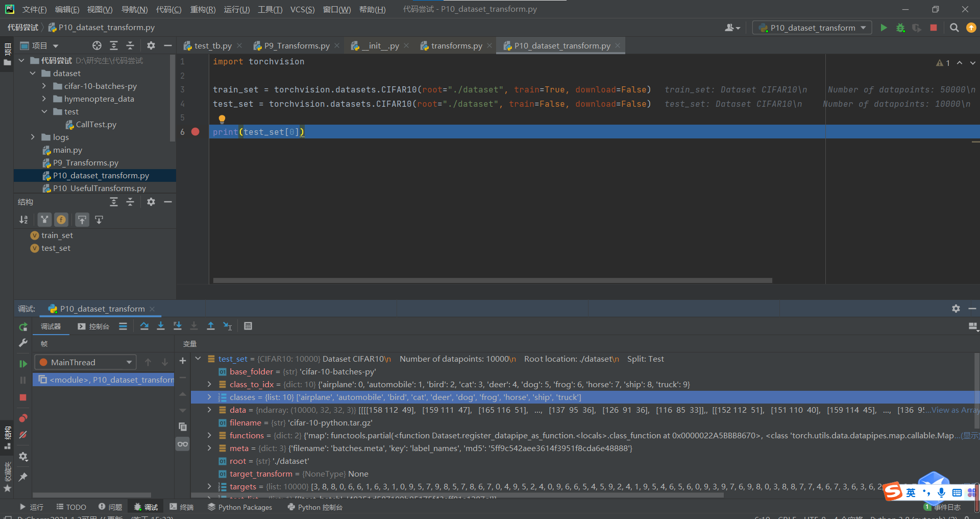Toggle Autoscroll to Source in Structure
The height and width of the screenshot is (519, 980).
coord(82,220)
